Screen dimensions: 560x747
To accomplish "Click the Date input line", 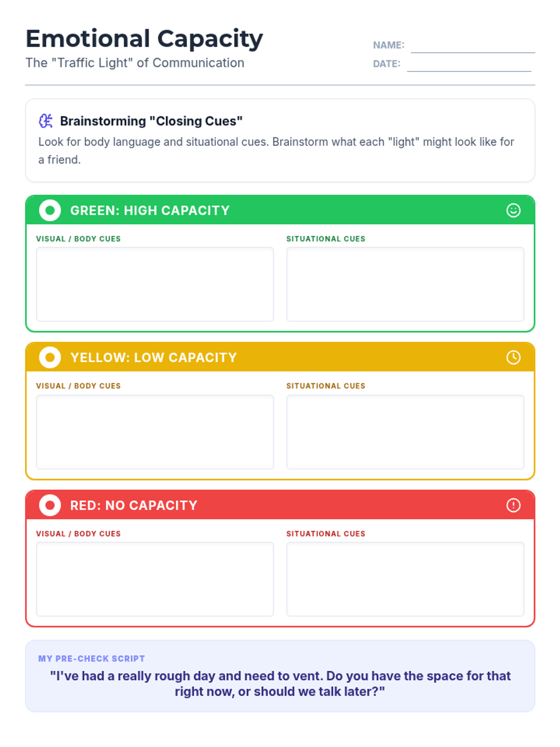I will point(469,65).
